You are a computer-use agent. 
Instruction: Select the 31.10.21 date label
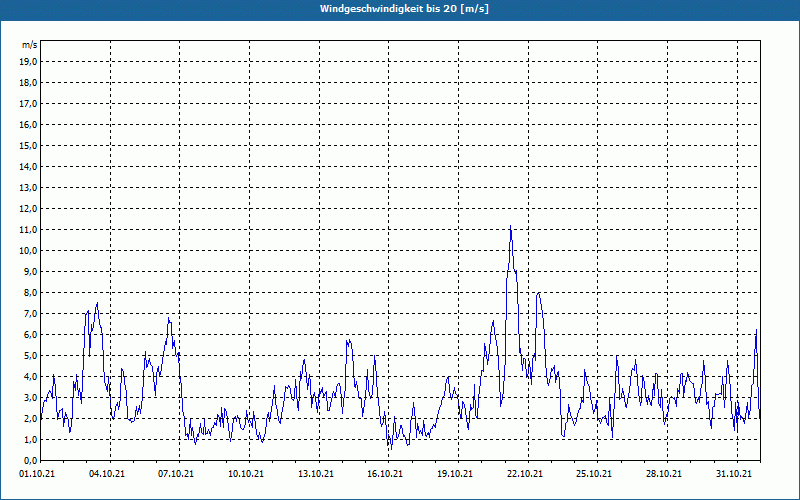[x=733, y=474]
